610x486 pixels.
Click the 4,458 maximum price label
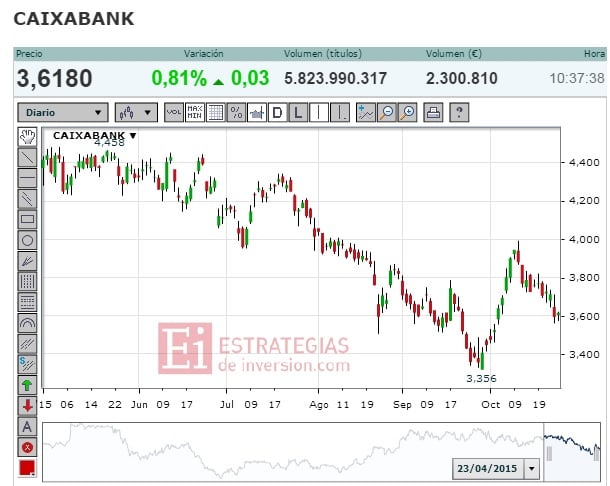(x=110, y=143)
